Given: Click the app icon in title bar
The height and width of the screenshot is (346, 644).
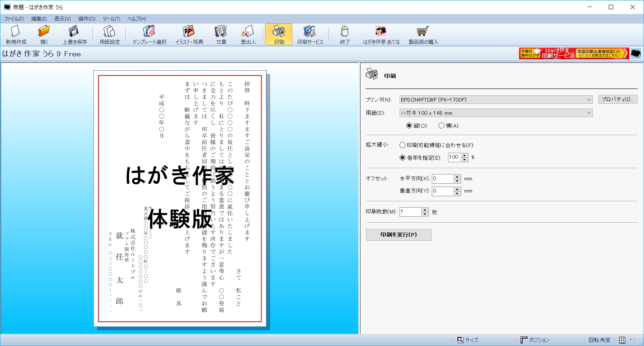Looking at the screenshot, I should (x=7, y=7).
